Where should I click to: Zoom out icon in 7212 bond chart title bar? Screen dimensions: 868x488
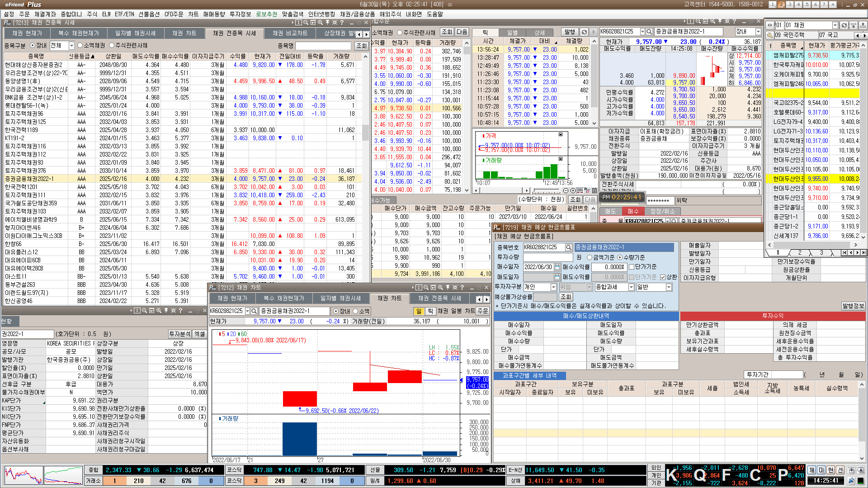point(426,288)
